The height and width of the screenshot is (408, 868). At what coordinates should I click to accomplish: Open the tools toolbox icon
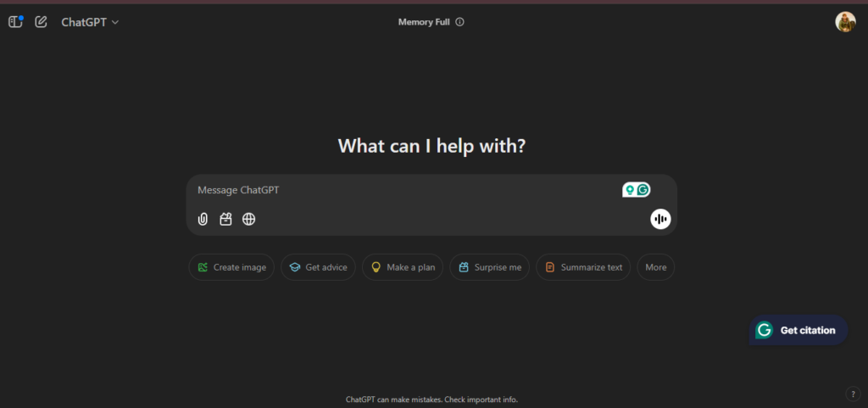coord(225,219)
